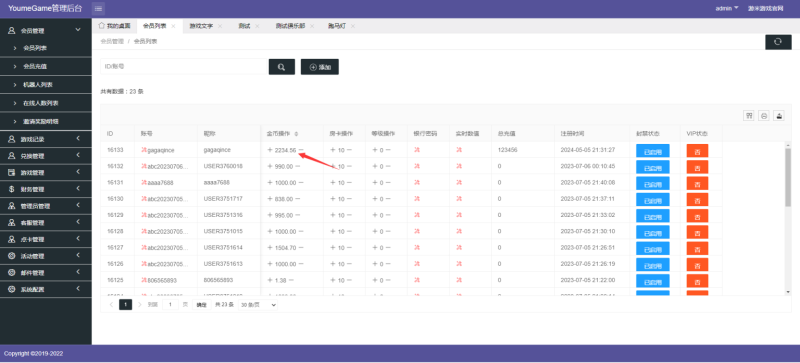Click nickname cell USER3751717
The image size is (800, 363).
(x=223, y=199)
